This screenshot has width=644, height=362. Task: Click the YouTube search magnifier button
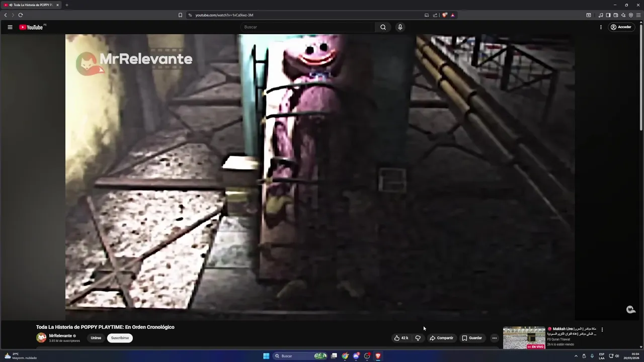point(383,27)
